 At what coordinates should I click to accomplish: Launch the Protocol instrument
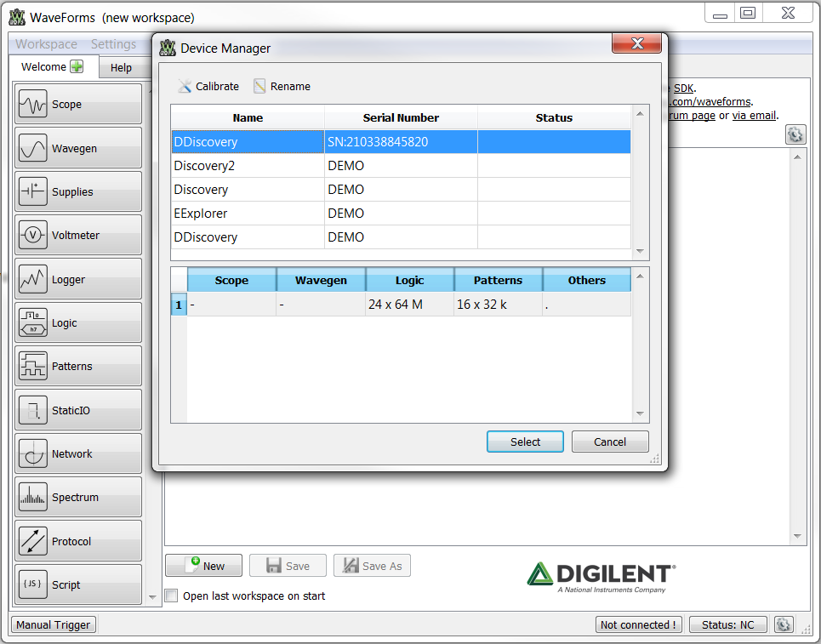(x=78, y=541)
